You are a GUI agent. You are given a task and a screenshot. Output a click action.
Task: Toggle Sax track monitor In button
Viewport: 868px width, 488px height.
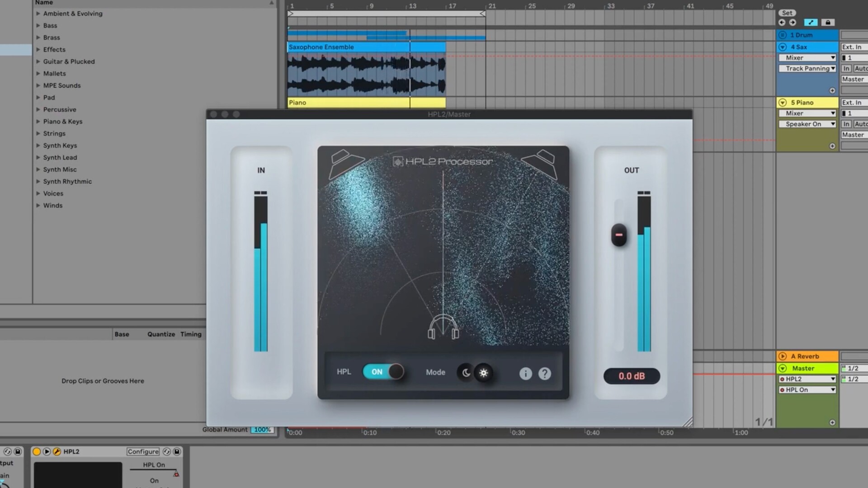(x=846, y=69)
